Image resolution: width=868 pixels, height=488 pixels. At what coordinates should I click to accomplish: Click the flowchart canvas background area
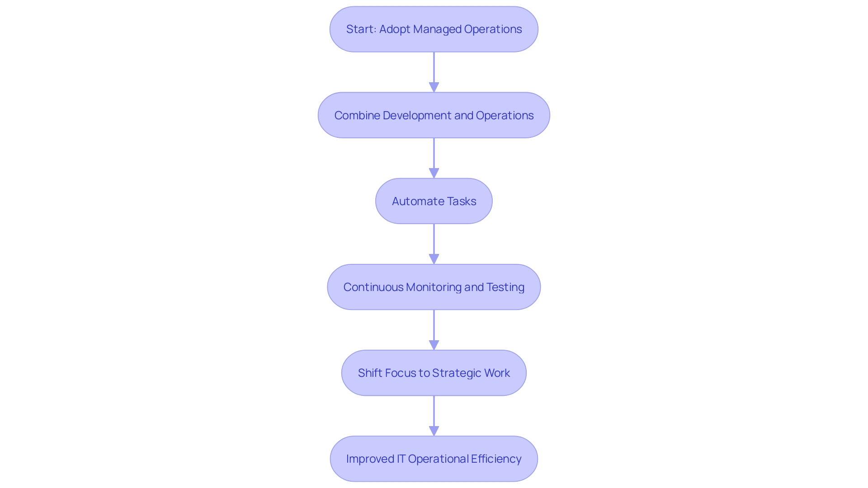[119, 238]
